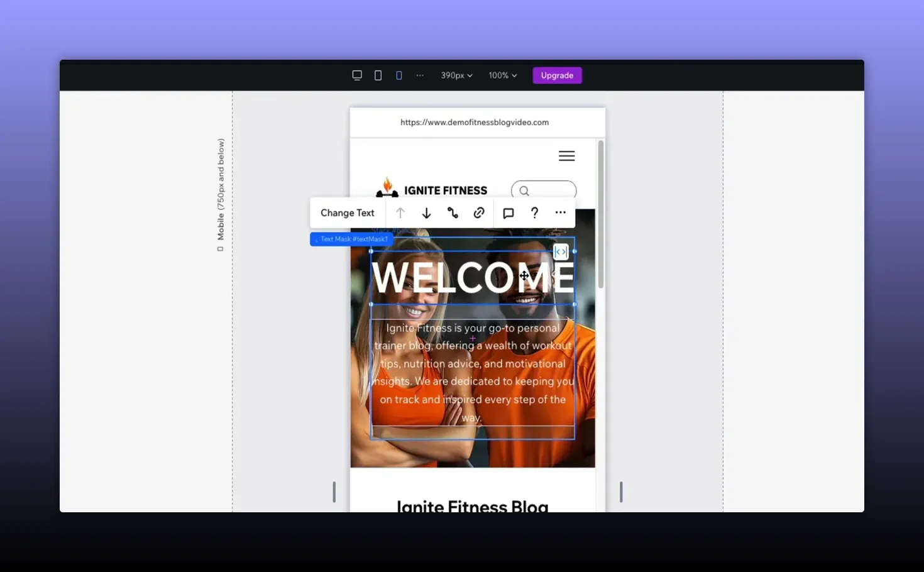The height and width of the screenshot is (572, 924).
Task: Click the stretch handle icon on WELCOME box
Action: tap(561, 251)
